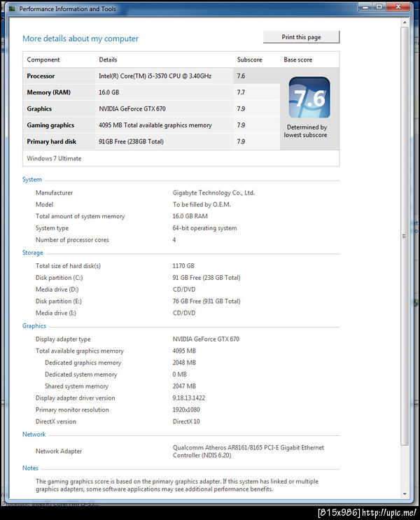This screenshot has height=520, width=420.
Task: Click the window title bar app icon
Action: tap(13, 9)
